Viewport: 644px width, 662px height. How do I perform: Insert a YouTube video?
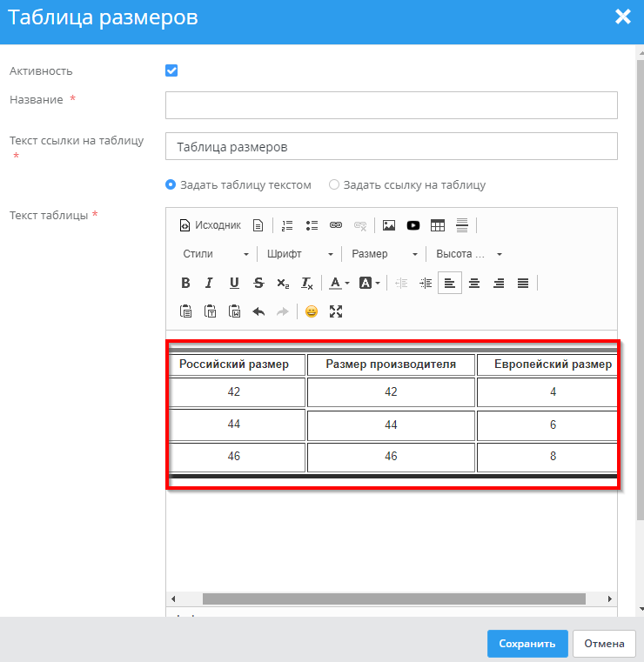(413, 225)
